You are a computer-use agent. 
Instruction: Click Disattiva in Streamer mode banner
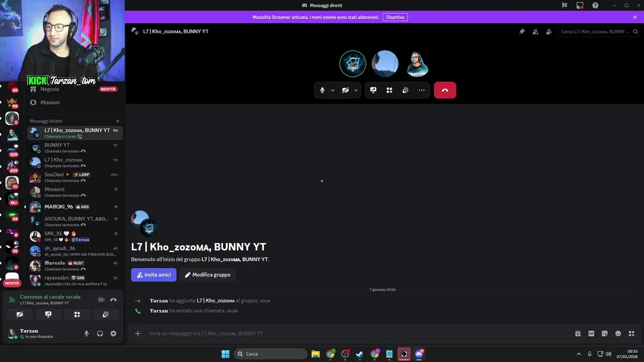[x=395, y=17]
